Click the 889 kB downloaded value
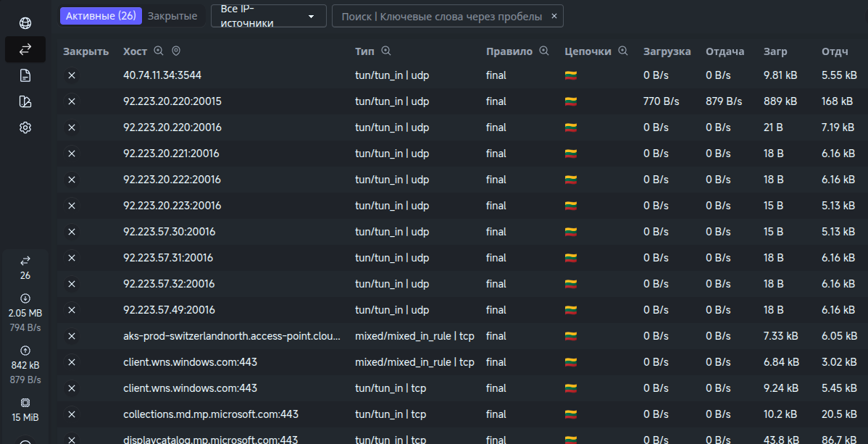 [780, 101]
